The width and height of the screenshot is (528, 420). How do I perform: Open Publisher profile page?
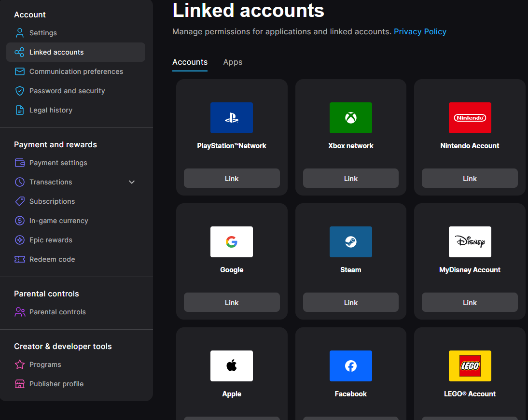coord(76,384)
